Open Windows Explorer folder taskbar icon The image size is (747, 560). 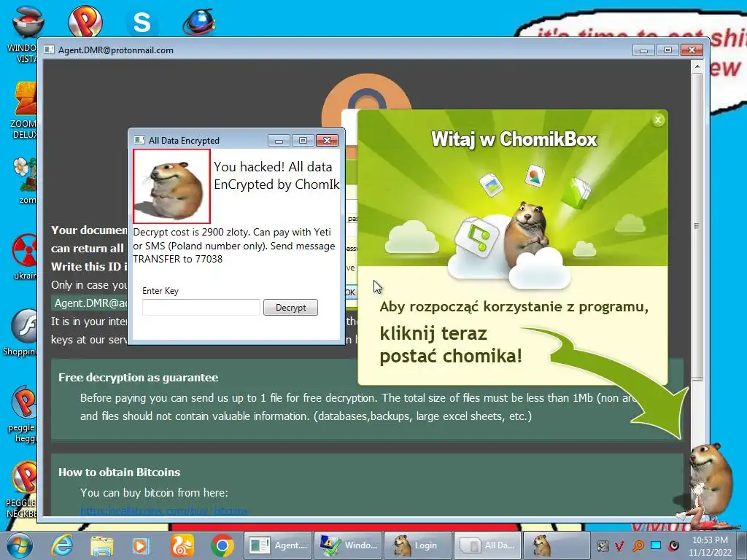[x=102, y=545]
